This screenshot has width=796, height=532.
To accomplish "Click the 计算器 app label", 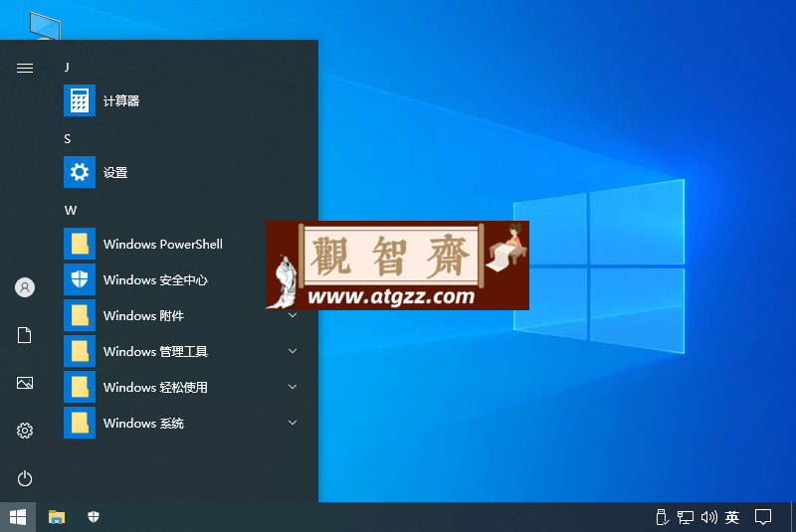I will point(121,100).
